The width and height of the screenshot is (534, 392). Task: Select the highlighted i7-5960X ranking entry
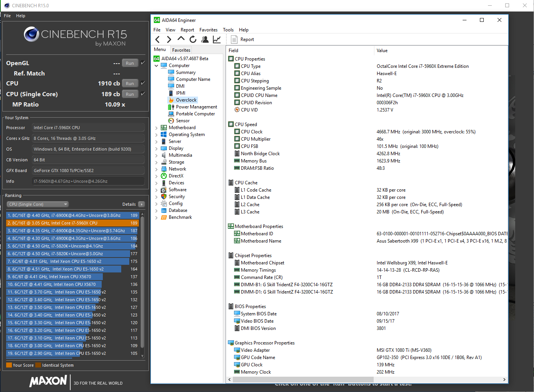pyautogui.click(x=73, y=223)
